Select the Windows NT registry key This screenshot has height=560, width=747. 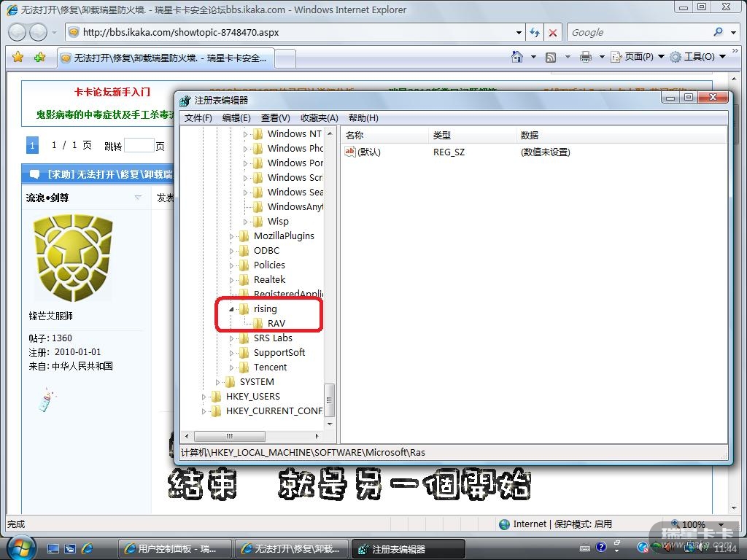coord(294,134)
